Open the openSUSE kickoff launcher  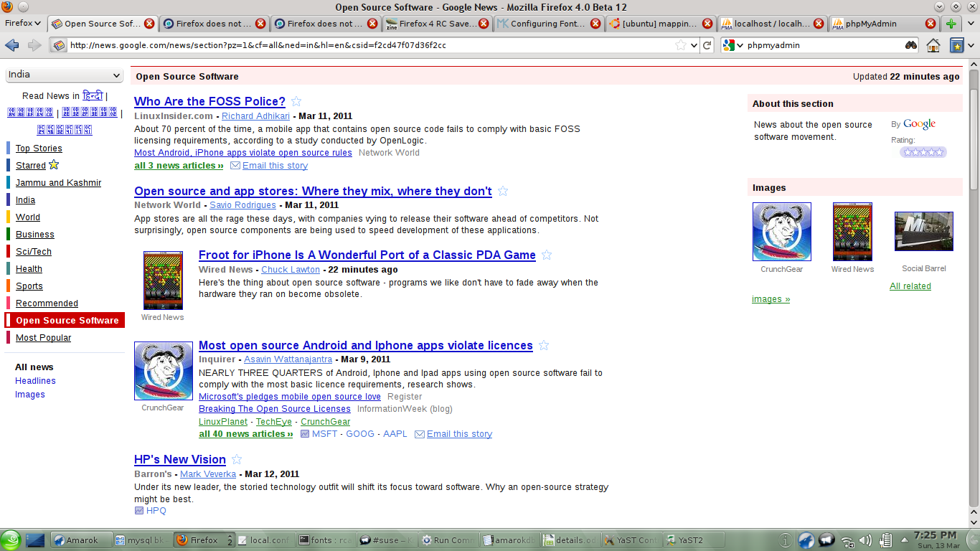tap(10, 540)
